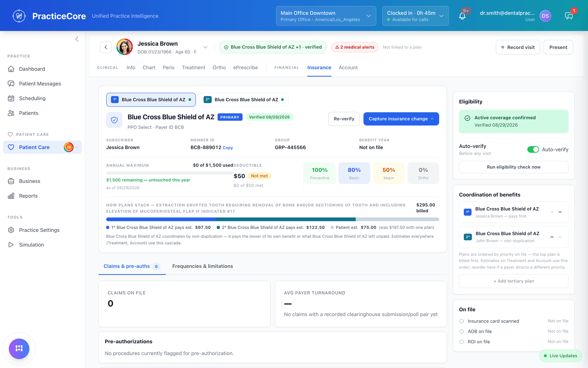588x368 pixels.
Task: Click the Business briefcase icon
Action: point(11,181)
